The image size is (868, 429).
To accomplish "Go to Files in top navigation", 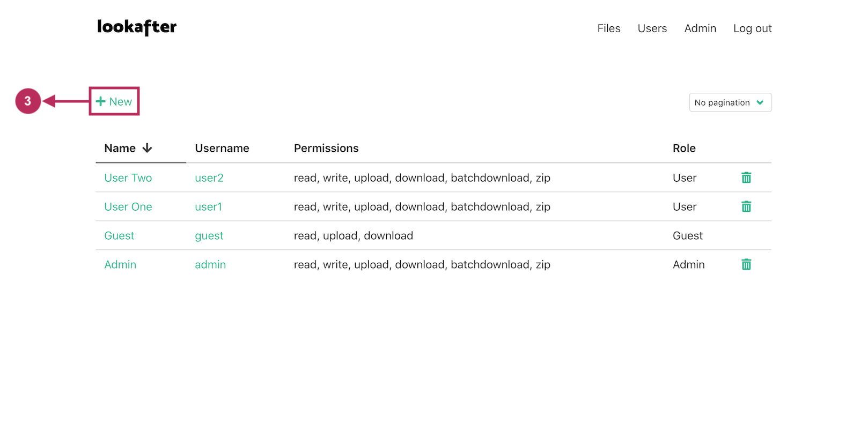I will (608, 28).
